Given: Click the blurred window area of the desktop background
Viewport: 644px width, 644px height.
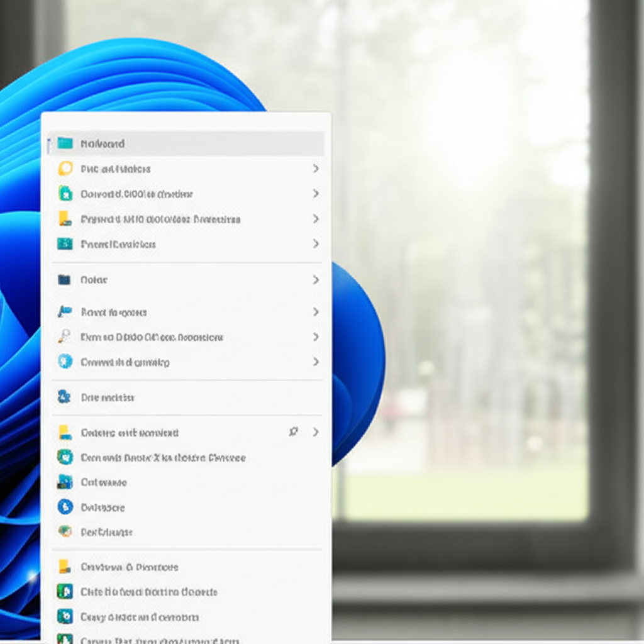Looking at the screenshot, I should (478, 252).
